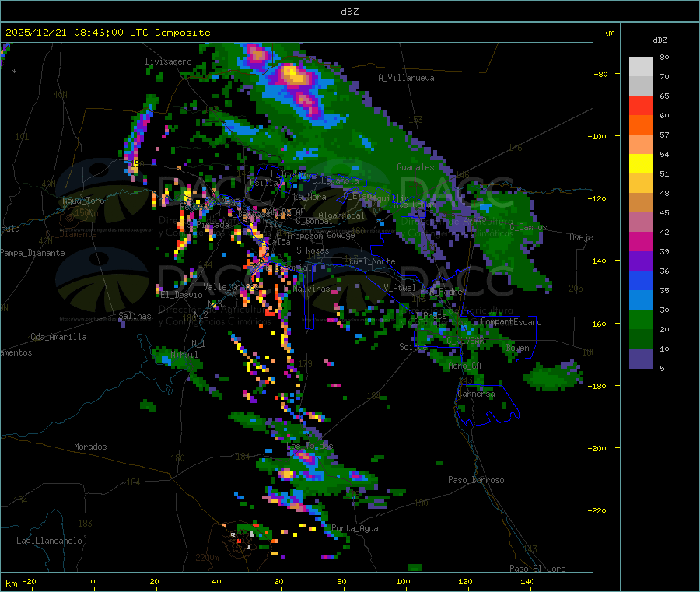The image size is (700, 592).
Task: Click the 'Morados' map label
Action: coord(90,447)
